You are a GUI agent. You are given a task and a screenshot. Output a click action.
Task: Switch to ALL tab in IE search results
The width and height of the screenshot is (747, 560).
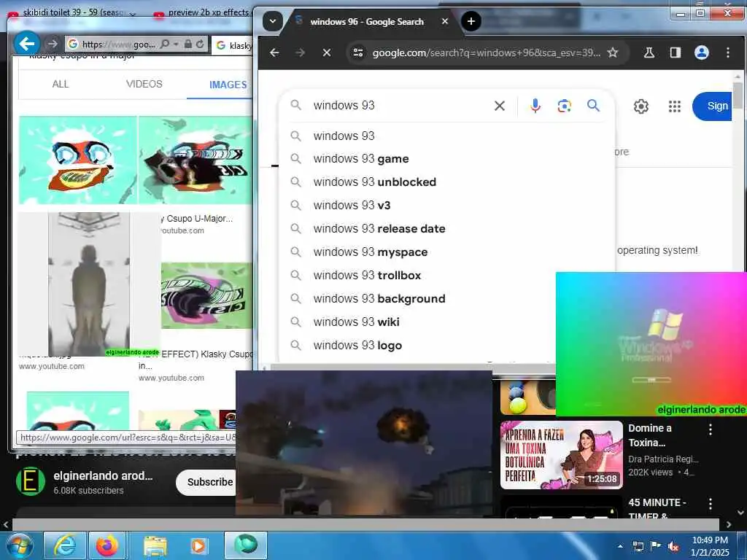tap(61, 85)
